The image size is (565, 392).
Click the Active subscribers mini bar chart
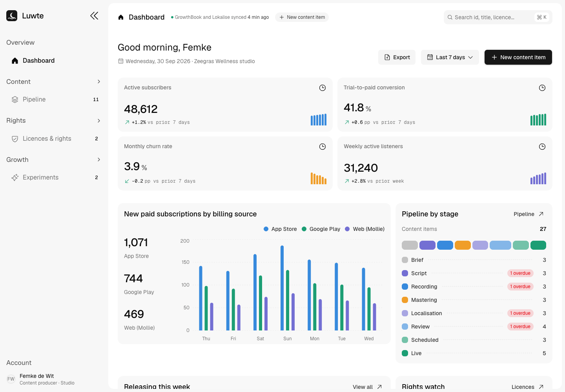click(x=319, y=120)
